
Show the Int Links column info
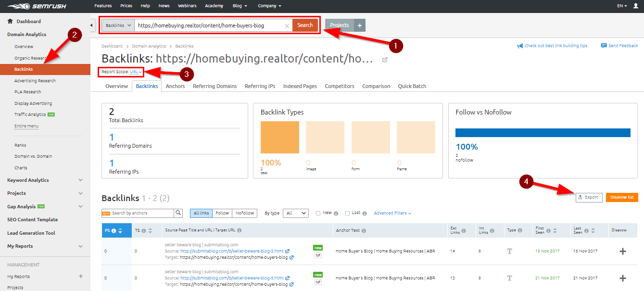492,231
